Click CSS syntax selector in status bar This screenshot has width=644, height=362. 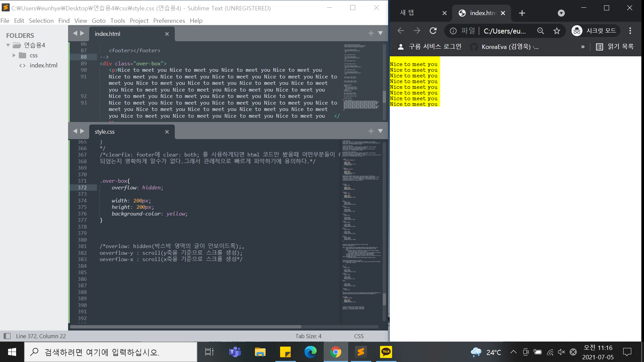pos(359,336)
